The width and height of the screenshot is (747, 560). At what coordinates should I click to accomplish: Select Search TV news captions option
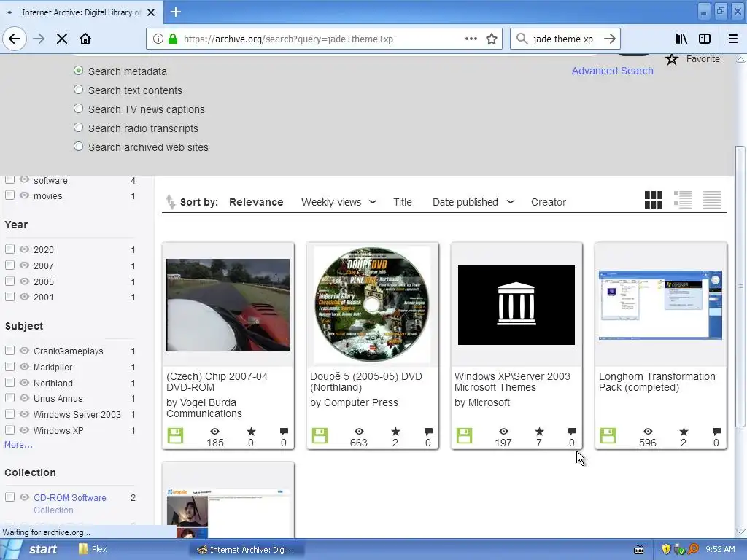click(79, 109)
